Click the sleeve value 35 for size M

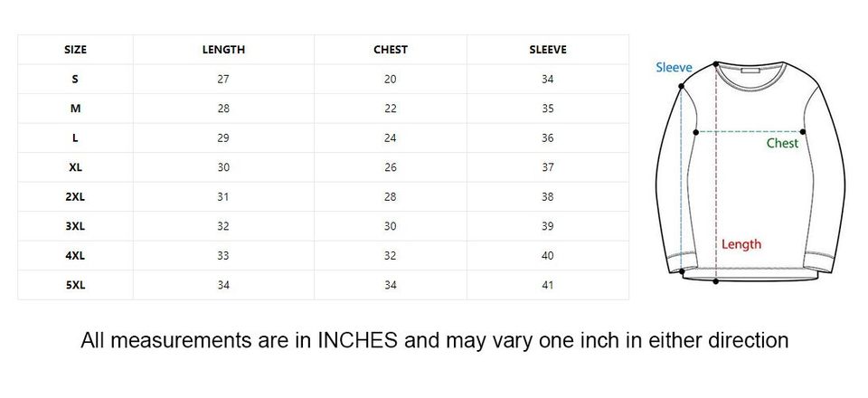(x=548, y=109)
